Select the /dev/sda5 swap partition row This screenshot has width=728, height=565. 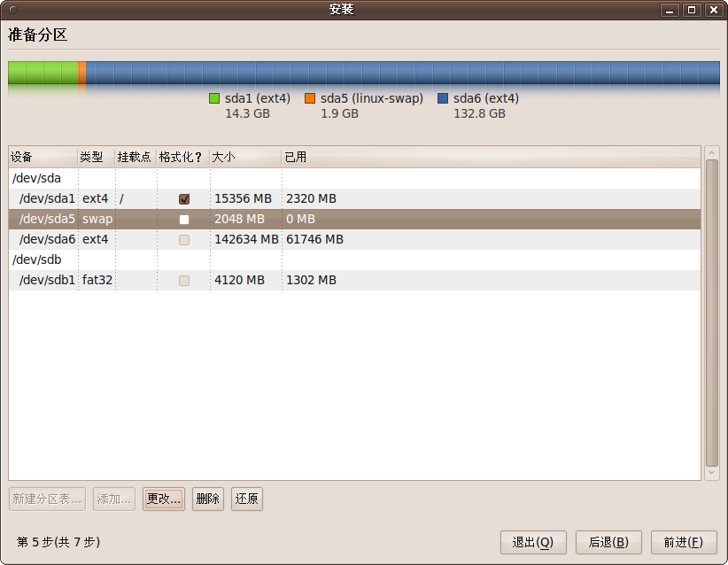354,219
